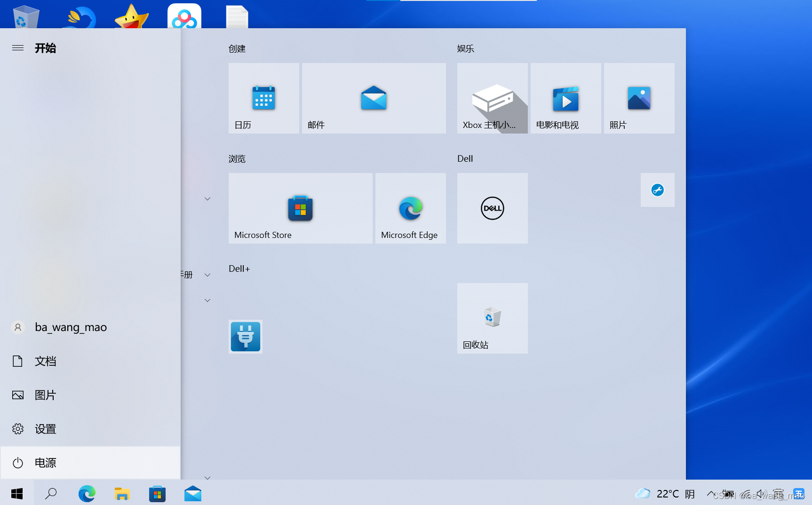Open the small blue wrench tile
Viewport: 812px width, 505px height.
pos(657,190)
